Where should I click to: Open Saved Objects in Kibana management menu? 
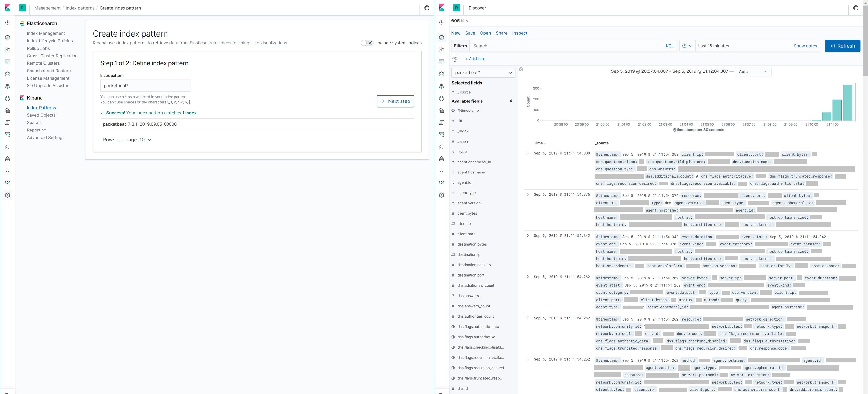41,115
